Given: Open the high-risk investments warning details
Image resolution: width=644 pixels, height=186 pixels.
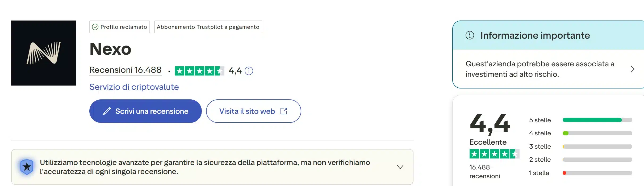Looking at the screenshot, I should [633, 69].
